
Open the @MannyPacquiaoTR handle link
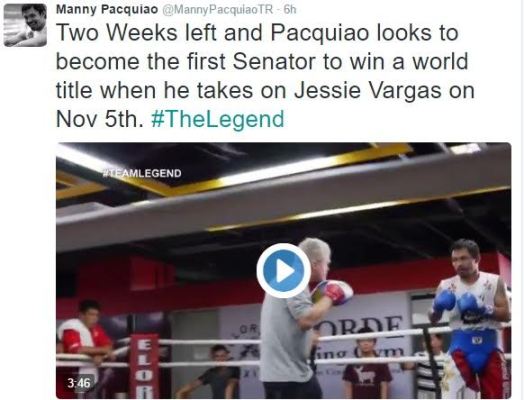[218, 10]
